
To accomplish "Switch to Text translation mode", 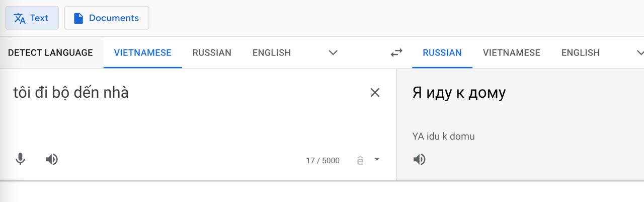I will click(x=32, y=18).
